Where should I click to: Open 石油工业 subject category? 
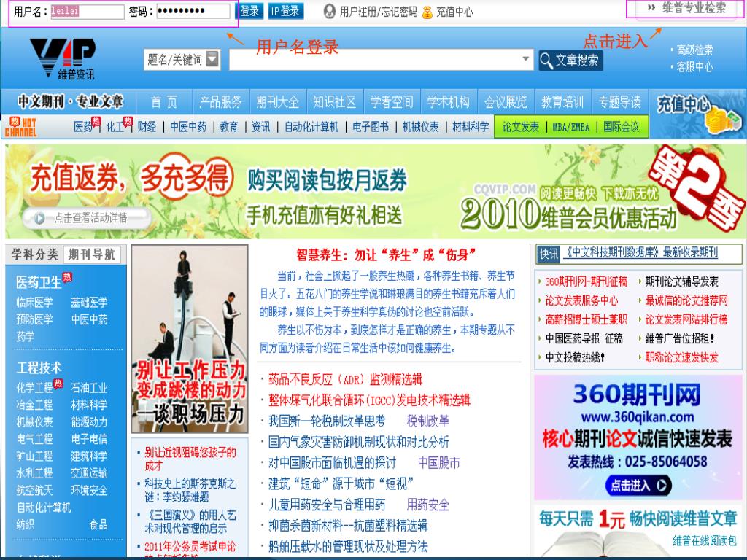coord(89,388)
